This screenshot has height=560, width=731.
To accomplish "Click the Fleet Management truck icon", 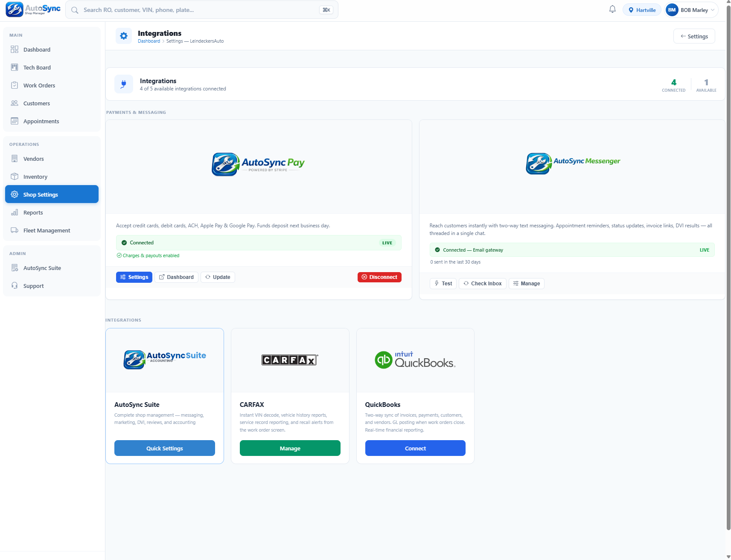I will pos(15,230).
